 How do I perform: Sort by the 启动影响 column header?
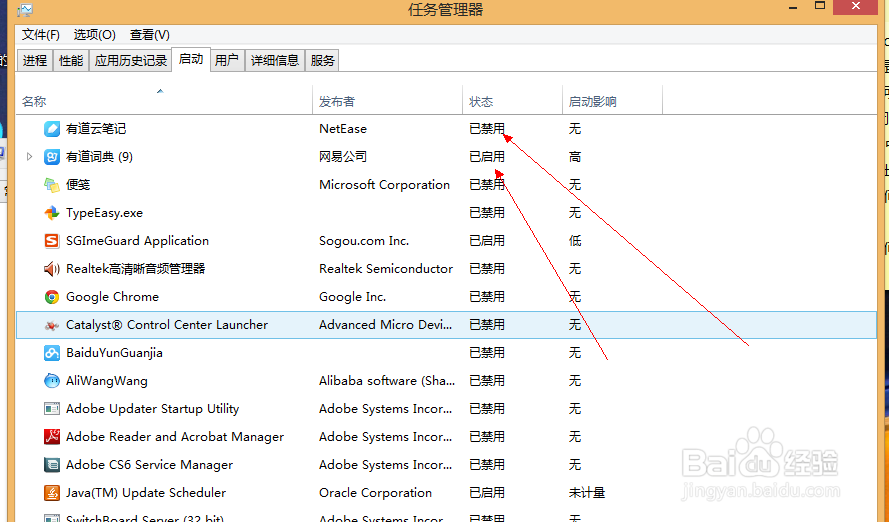click(x=612, y=101)
